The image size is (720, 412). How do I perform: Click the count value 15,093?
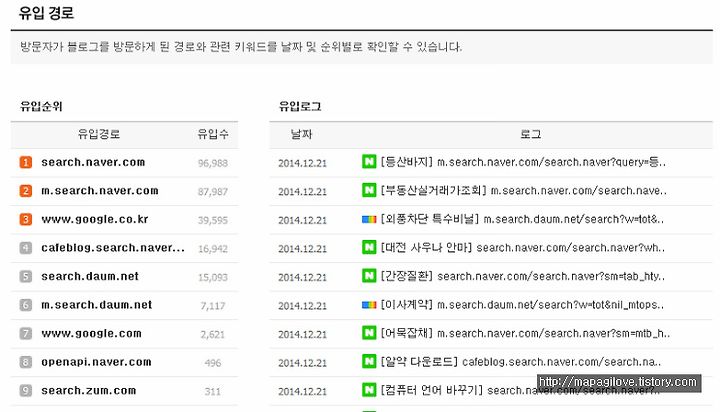tap(213, 277)
